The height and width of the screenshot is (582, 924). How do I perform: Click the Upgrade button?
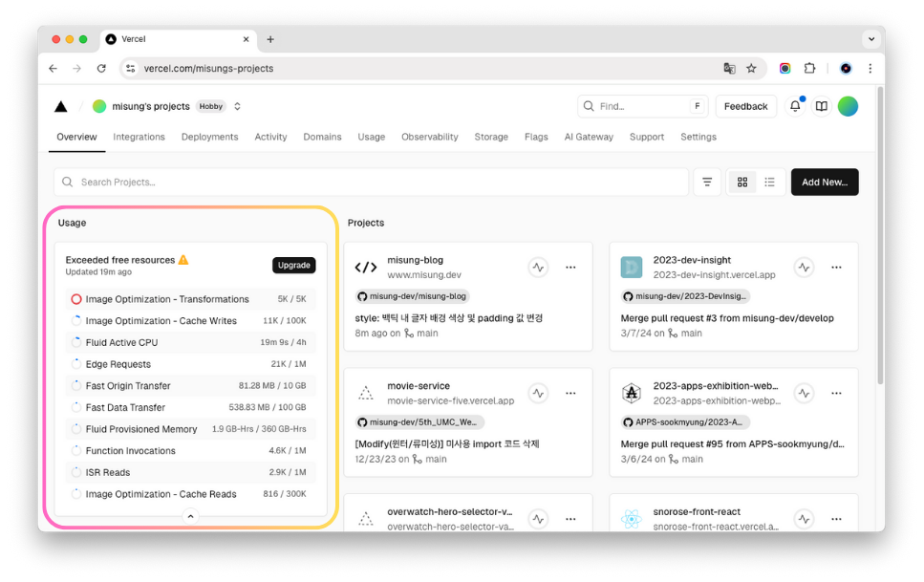click(x=293, y=265)
